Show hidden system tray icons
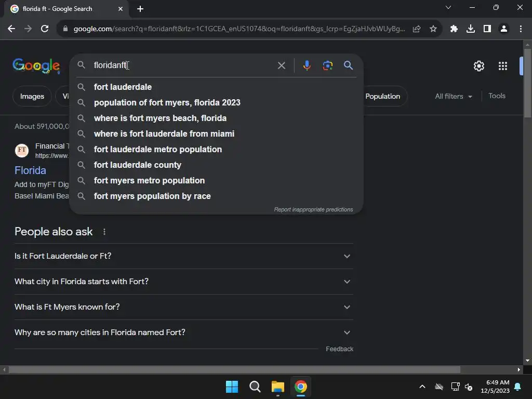Screen dimensions: 532x399 click(x=422, y=387)
